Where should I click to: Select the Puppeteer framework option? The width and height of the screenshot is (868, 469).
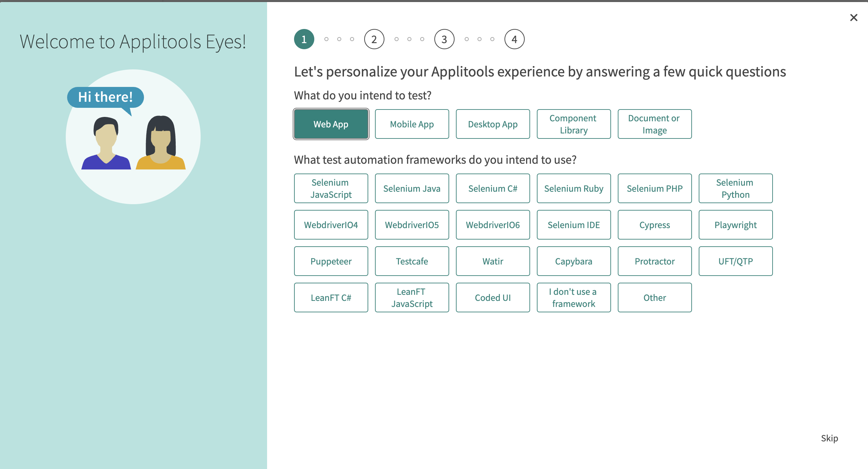[330, 261]
